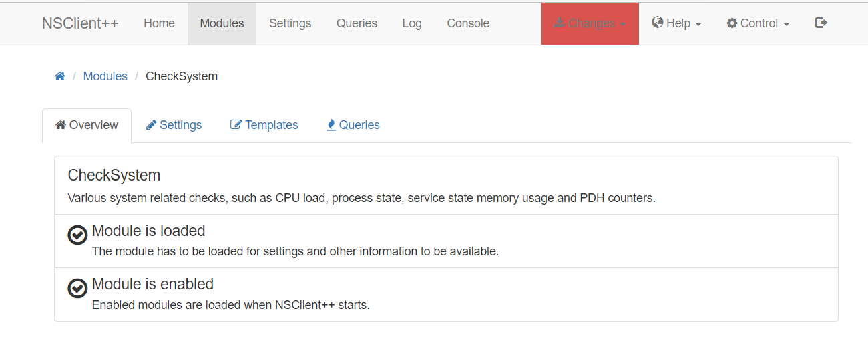The height and width of the screenshot is (359, 868).
Task: Click the NSClient++ brand link
Action: [80, 23]
